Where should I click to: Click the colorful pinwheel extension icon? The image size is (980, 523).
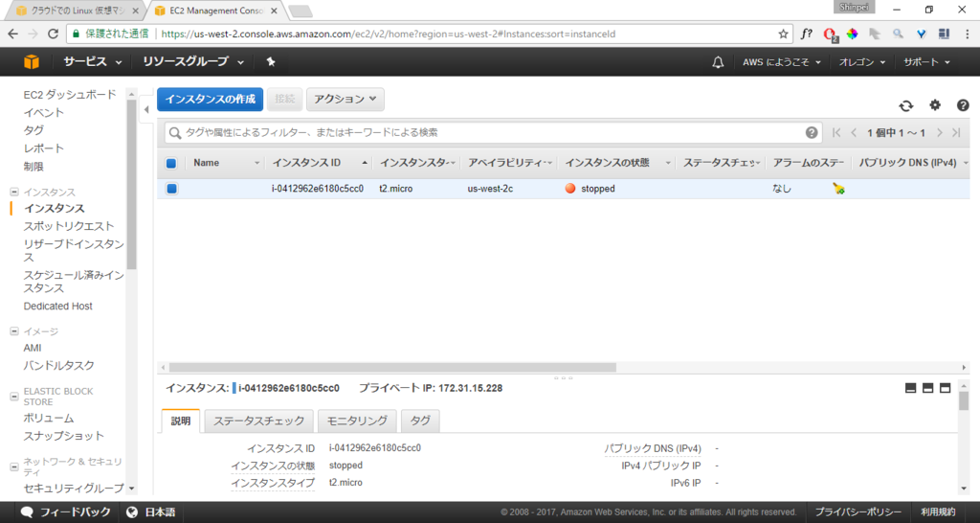click(x=852, y=34)
